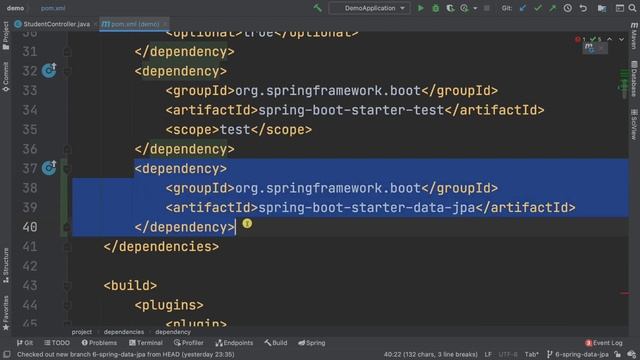Click red error stripe mark on scrollbar

[624, 293]
